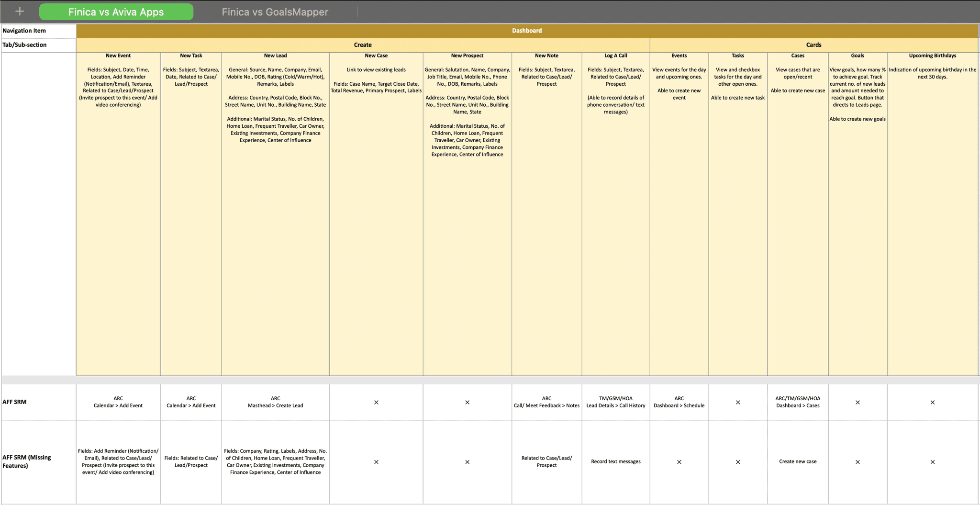Click 'Lead Details > Call History' cell

click(616, 402)
